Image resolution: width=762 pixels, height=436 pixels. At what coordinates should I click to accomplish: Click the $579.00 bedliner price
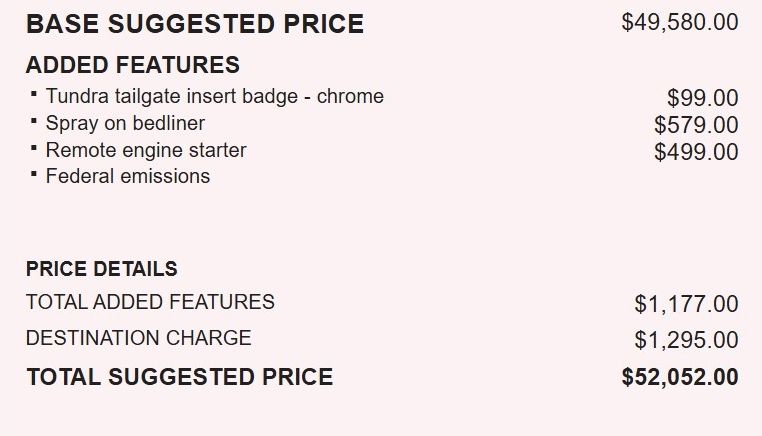pos(696,125)
